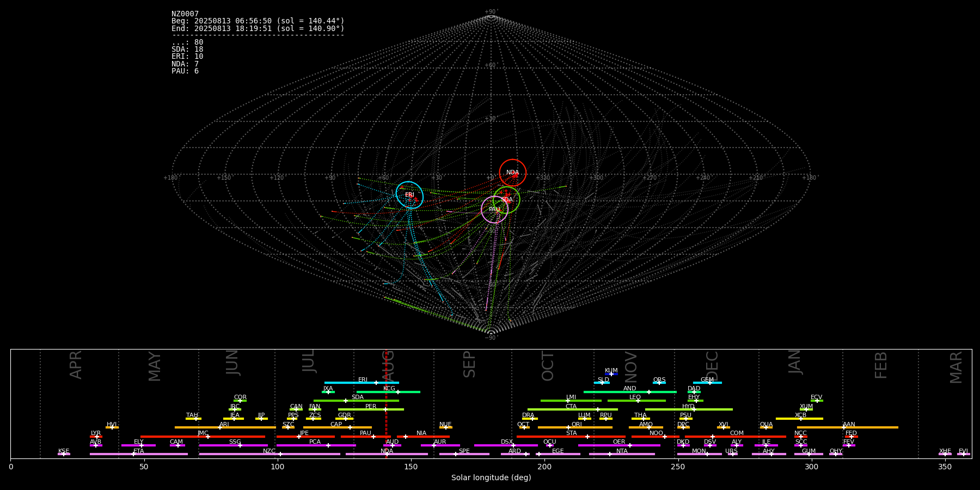Viewport: 980px width, 490px height.
Task: Click the MON shower label in timeline
Action: point(699,451)
